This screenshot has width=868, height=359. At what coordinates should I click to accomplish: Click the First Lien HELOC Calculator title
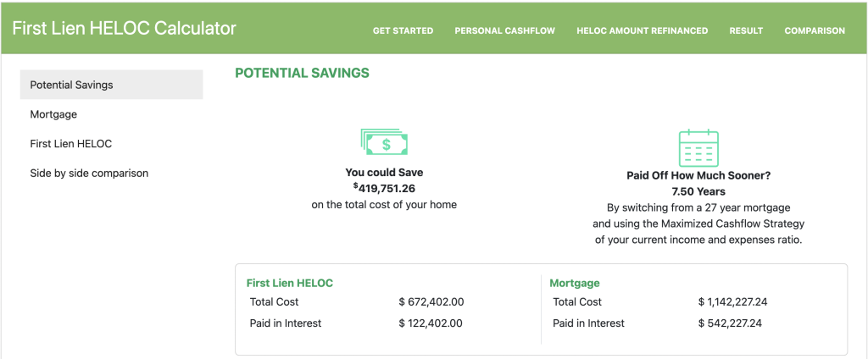(x=124, y=28)
